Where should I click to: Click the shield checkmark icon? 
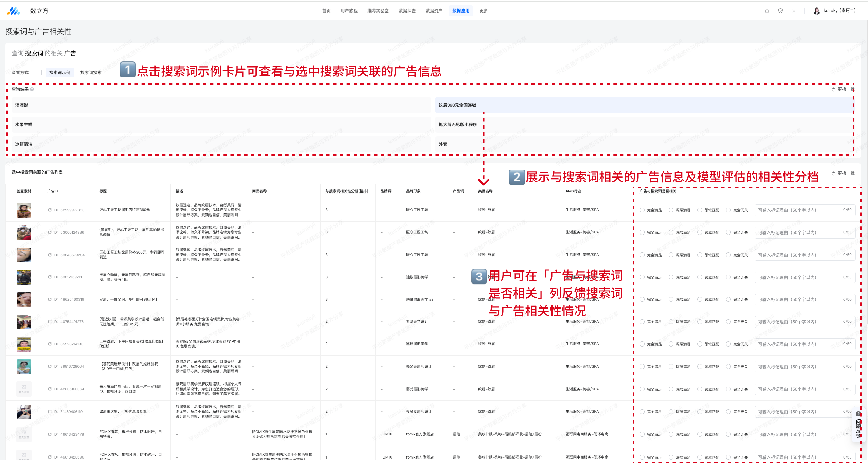(780, 11)
